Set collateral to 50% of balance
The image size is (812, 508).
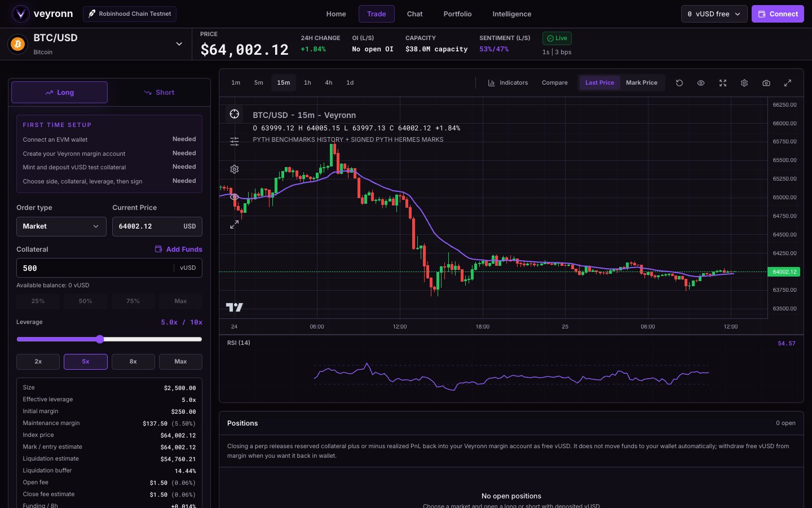pyautogui.click(x=86, y=301)
